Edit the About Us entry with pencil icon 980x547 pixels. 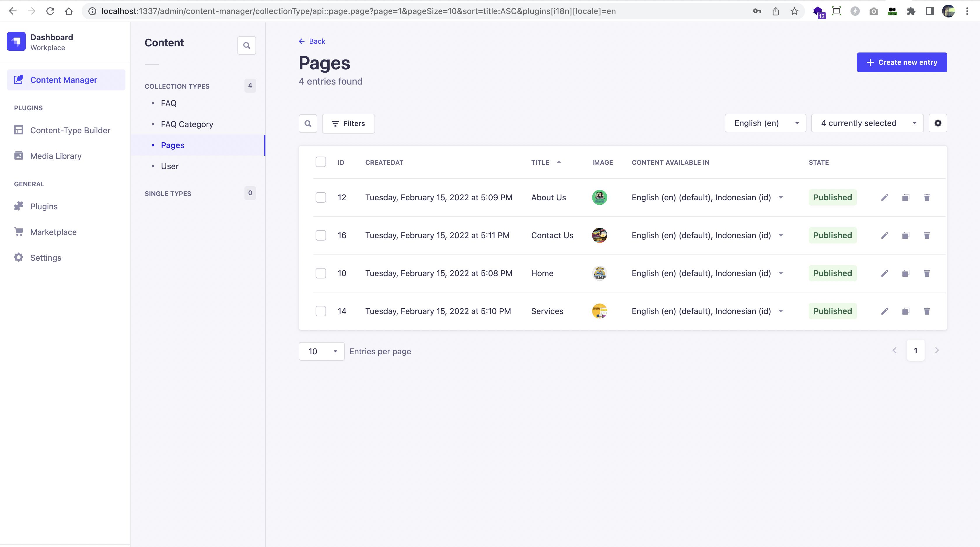(x=885, y=197)
